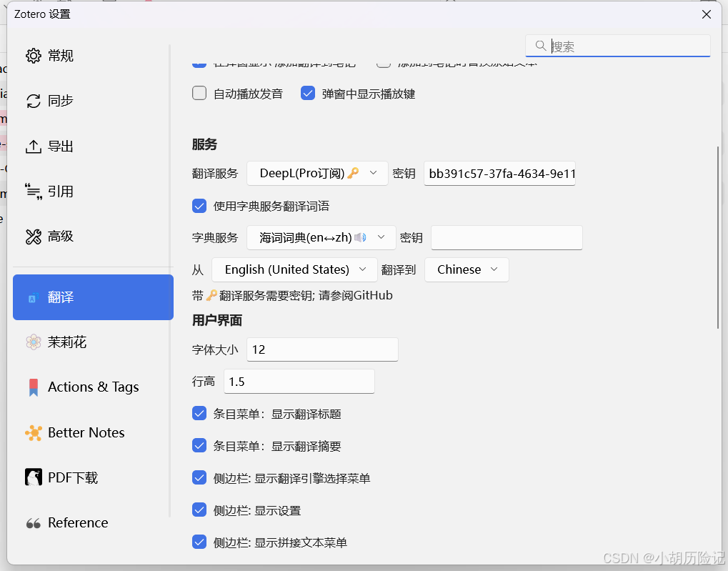Enable 自动播放发音 checkbox

coord(199,92)
